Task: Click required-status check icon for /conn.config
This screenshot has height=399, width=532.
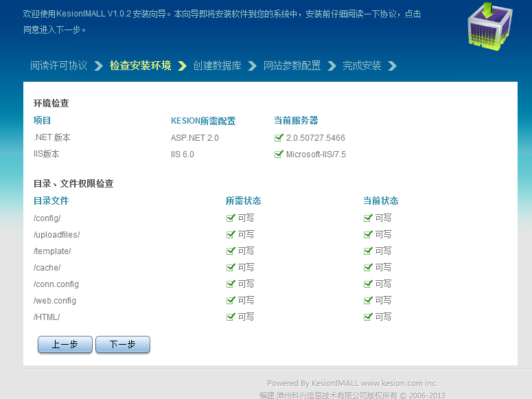Action: (x=231, y=284)
